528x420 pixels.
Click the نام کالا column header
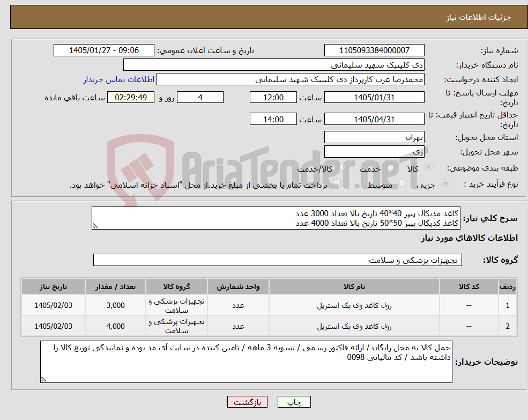pos(354,286)
